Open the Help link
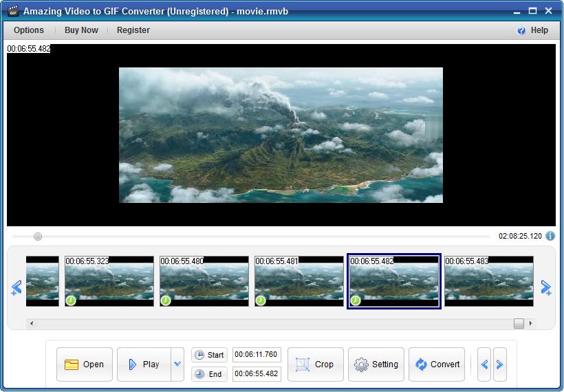This screenshot has width=564, height=392. coord(533,30)
